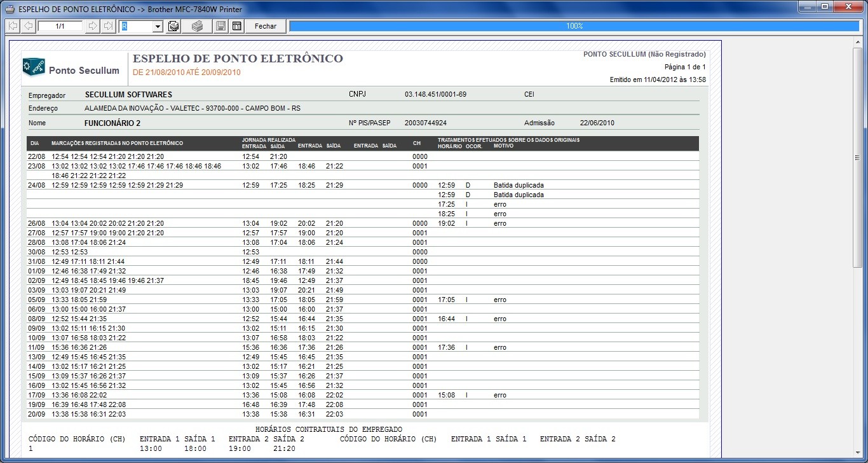Open printer setup icon beside zoom box
868x463 pixels.
173,26
